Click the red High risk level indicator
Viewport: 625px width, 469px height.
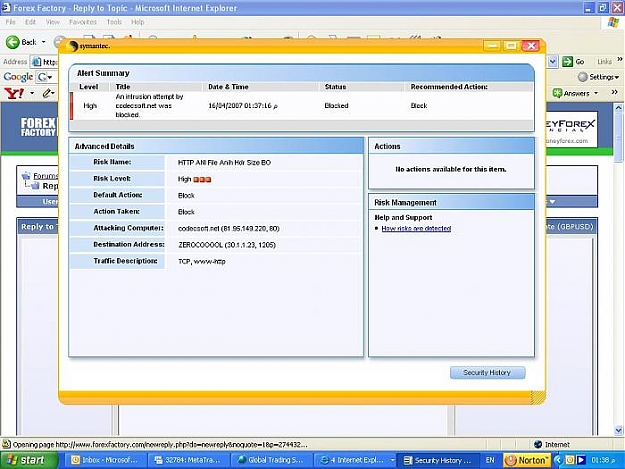click(x=202, y=180)
